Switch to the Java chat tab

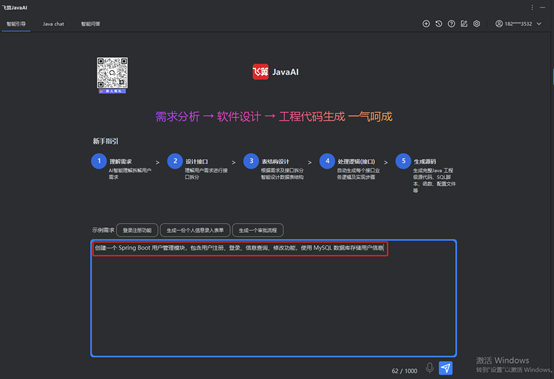(x=53, y=24)
